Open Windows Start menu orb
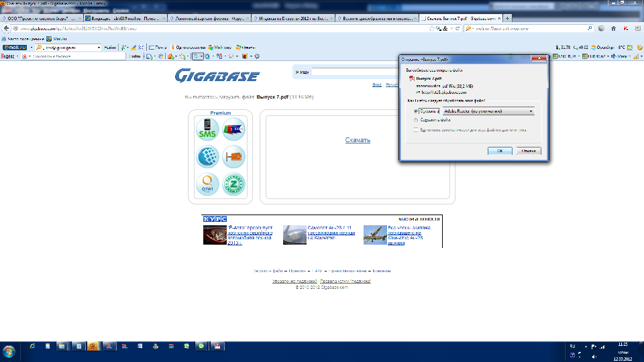 (9, 352)
